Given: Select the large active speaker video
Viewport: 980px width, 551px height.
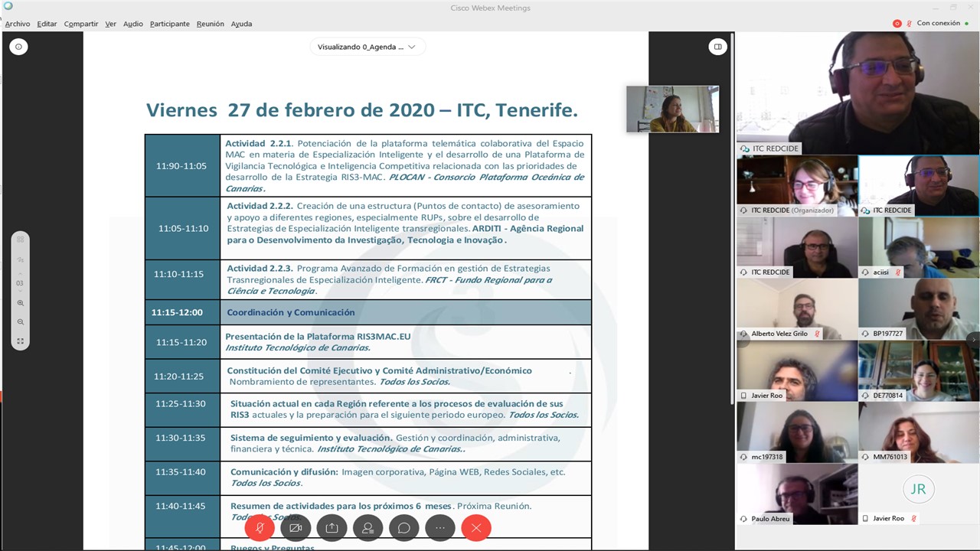Looking at the screenshot, I should click(x=857, y=93).
